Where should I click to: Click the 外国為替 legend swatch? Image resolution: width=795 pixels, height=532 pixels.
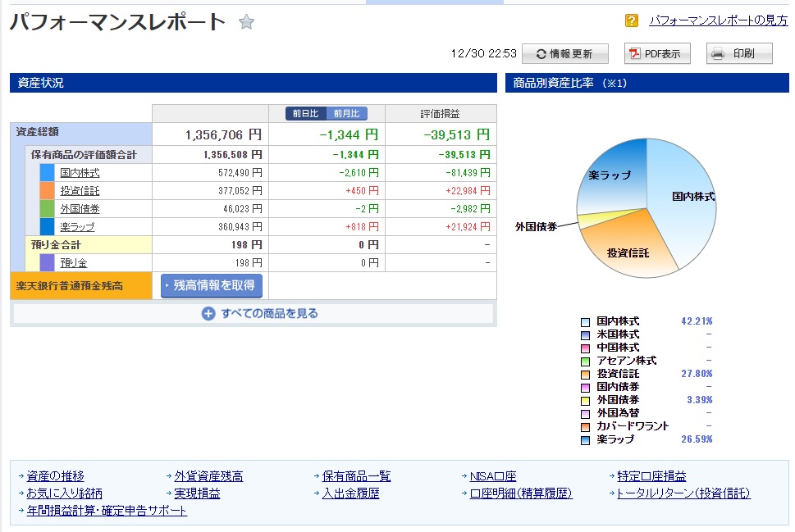click(x=585, y=415)
